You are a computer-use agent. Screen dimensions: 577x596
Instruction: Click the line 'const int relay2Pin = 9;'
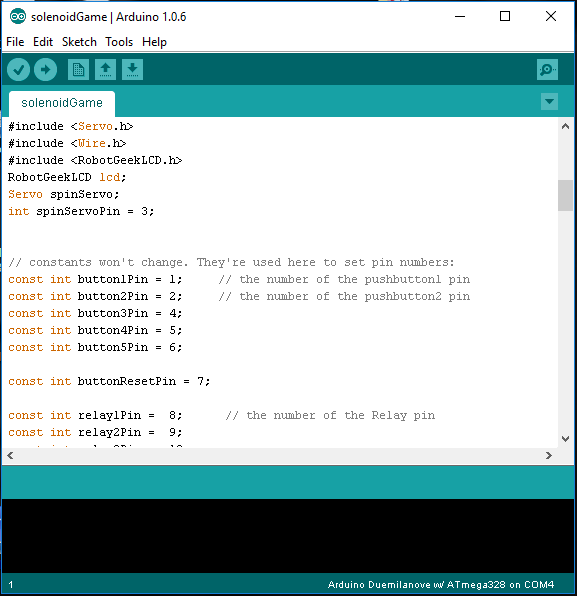[95, 432]
